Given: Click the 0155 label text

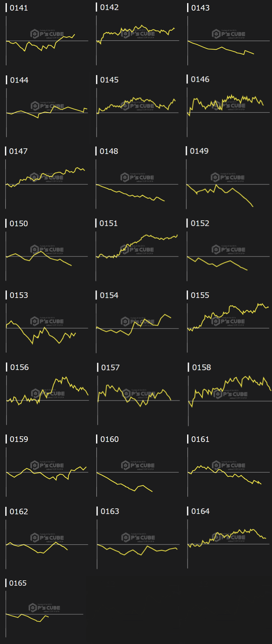Looking at the screenshot, I should [x=200, y=295].
